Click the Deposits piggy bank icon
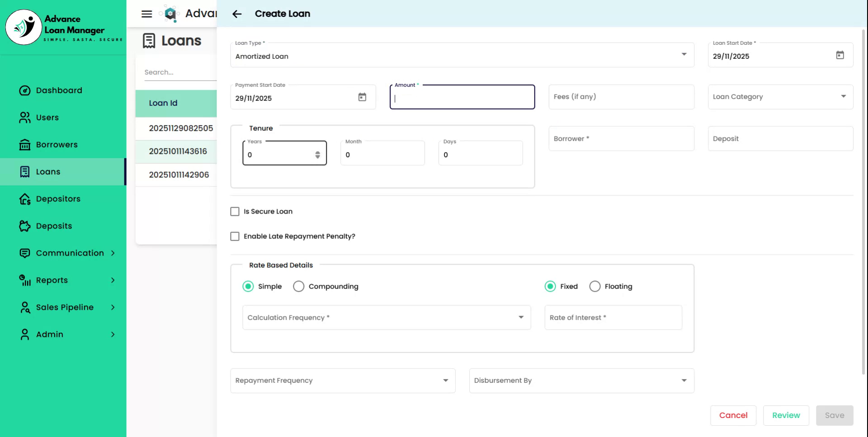Screen dimensions: 868x437 click(25, 226)
